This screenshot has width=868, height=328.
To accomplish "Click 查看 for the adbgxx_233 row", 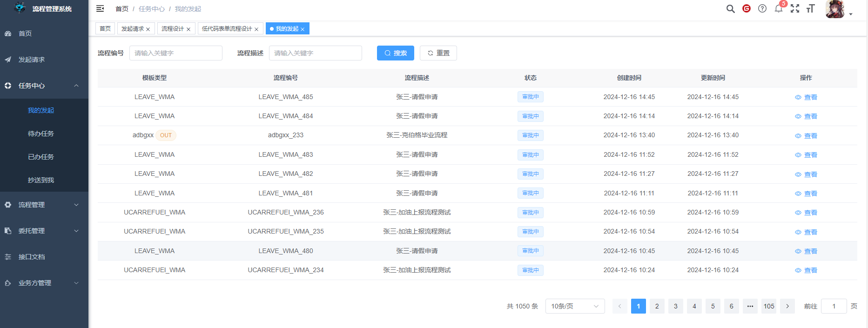I will (x=806, y=136).
